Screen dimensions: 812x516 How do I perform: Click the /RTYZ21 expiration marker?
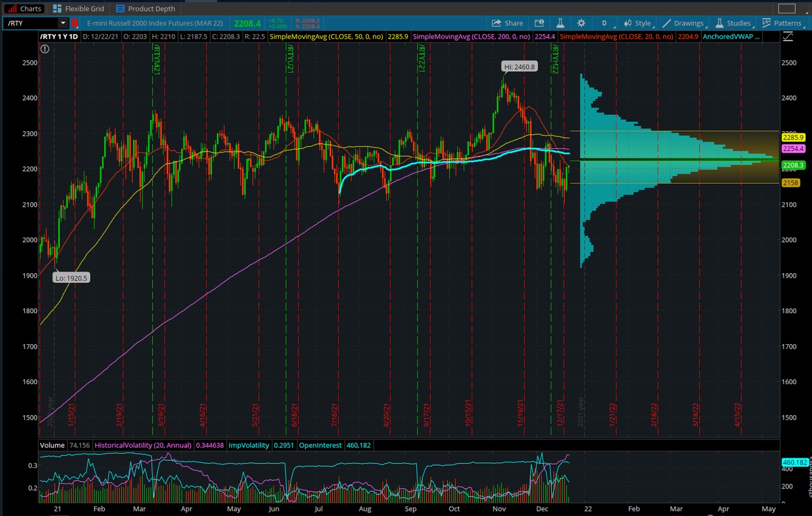click(x=421, y=58)
